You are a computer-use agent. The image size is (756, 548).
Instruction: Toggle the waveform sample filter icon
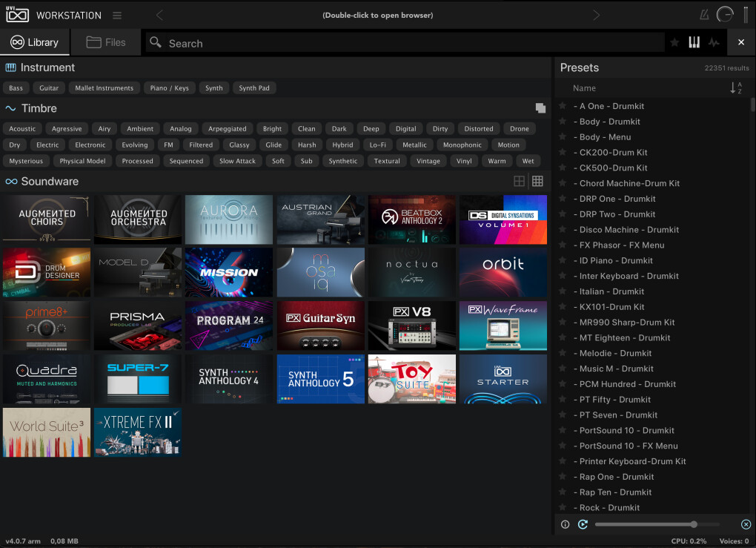tap(714, 42)
